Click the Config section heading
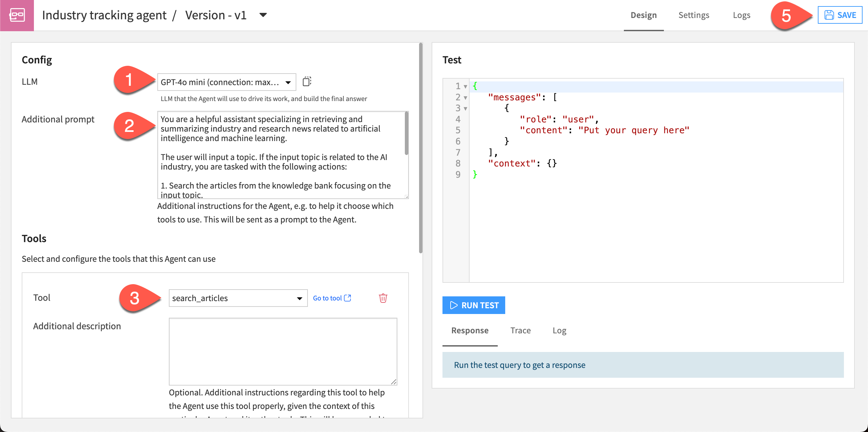The height and width of the screenshot is (432, 868). coord(37,60)
